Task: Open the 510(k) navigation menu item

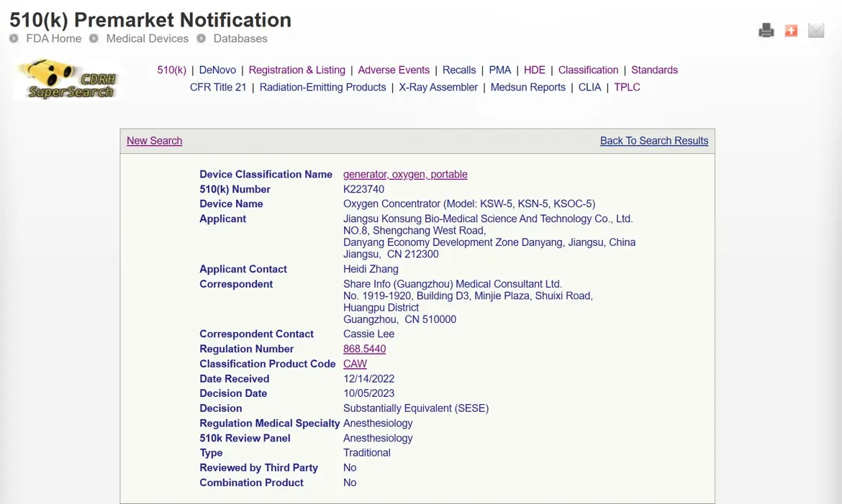Action: point(171,70)
